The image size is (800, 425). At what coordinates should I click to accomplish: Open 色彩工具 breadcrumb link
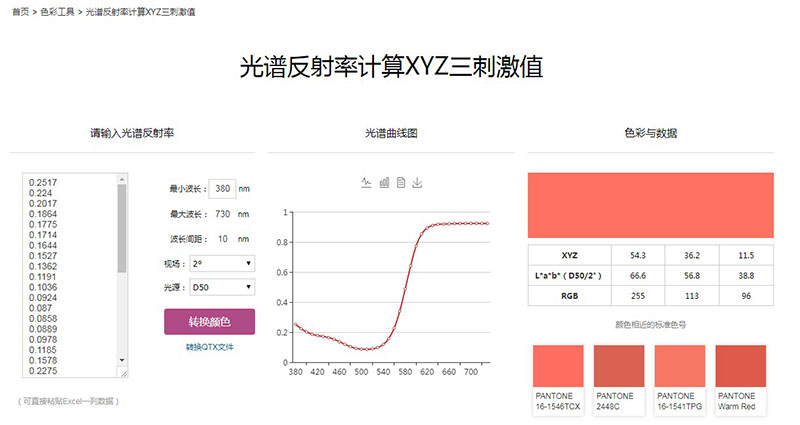[x=57, y=11]
